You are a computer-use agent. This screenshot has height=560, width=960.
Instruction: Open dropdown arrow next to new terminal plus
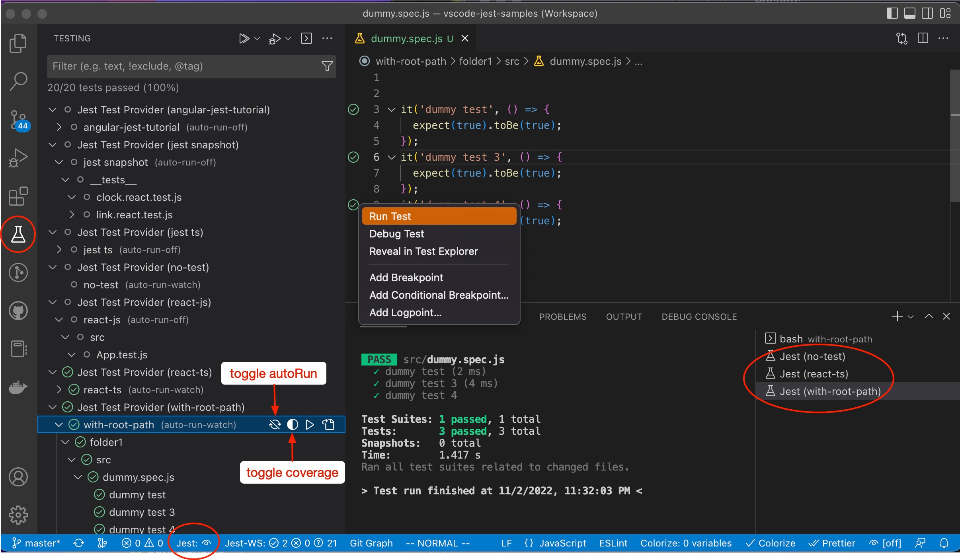click(911, 317)
